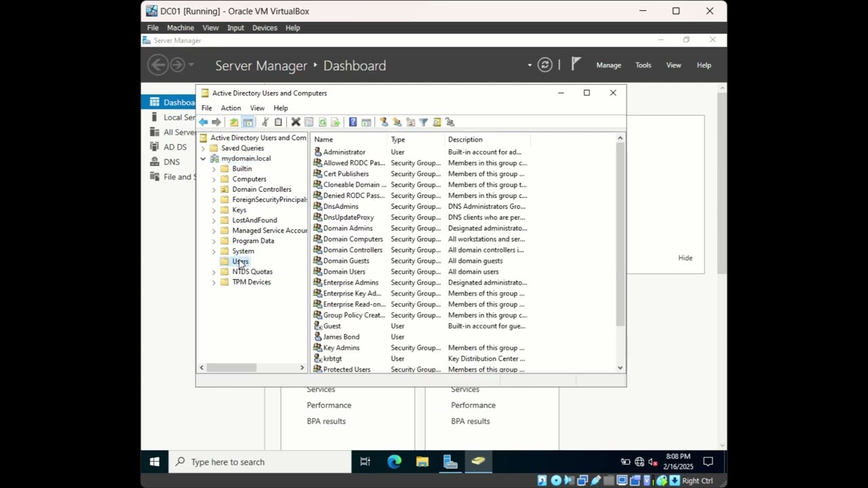Expand the System container
Screen dimensions: 868x488
click(214, 251)
